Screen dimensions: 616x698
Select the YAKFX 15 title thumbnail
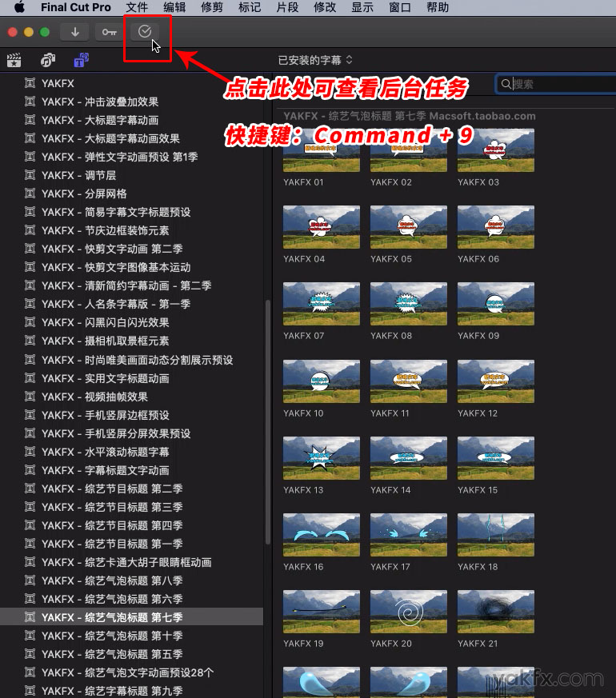[496, 458]
